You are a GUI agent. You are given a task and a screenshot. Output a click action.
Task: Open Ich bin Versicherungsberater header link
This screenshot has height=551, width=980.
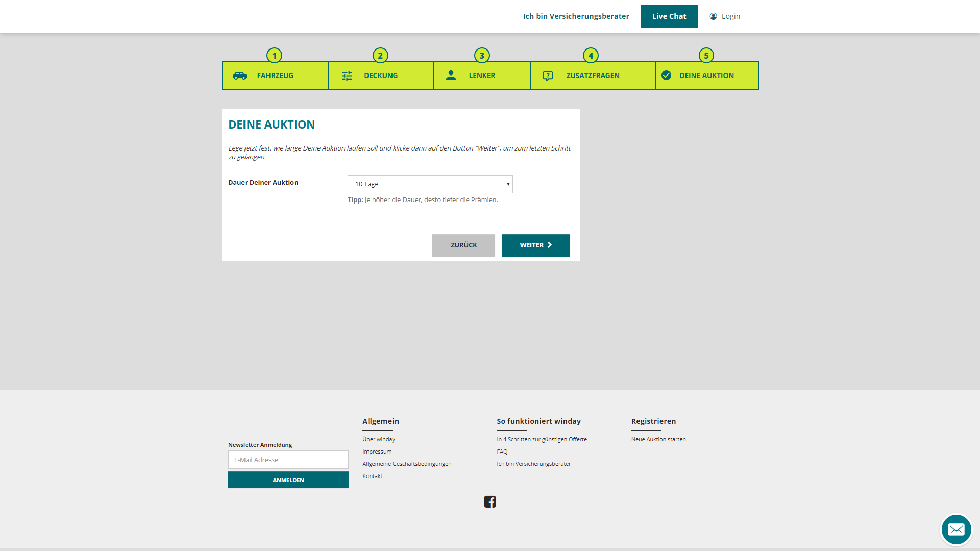(576, 16)
